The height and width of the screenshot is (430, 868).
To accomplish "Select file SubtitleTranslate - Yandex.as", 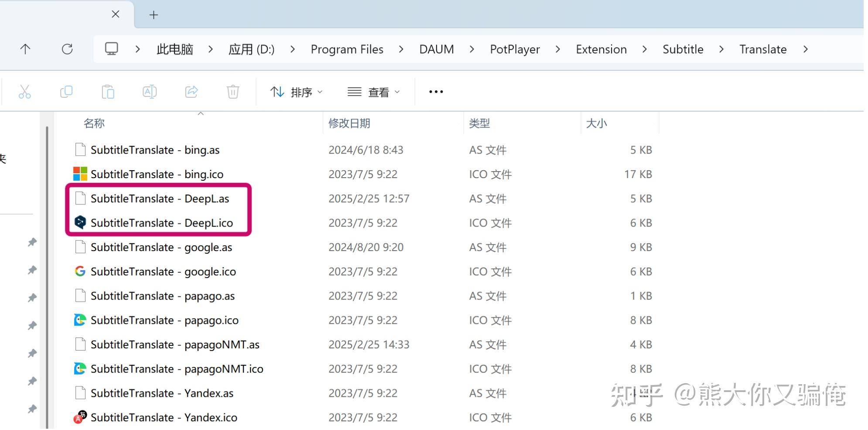I will 162,393.
